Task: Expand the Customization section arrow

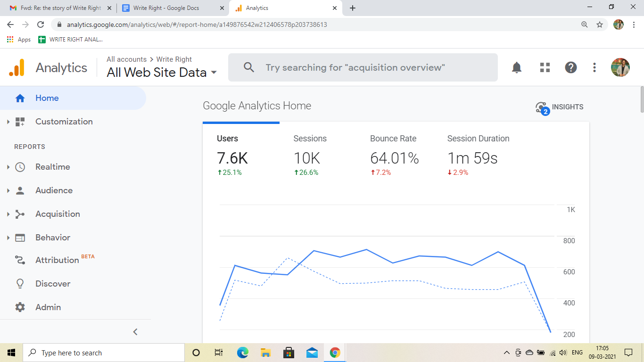Action: click(8, 122)
